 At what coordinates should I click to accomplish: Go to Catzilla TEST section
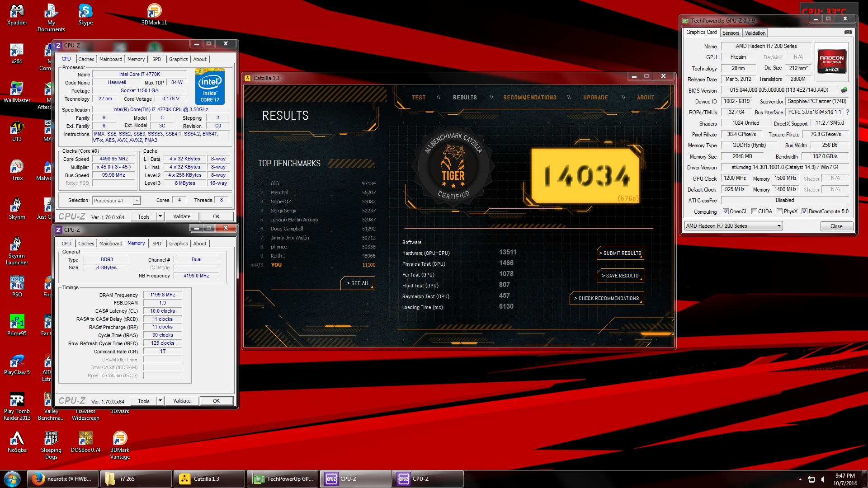click(x=419, y=98)
